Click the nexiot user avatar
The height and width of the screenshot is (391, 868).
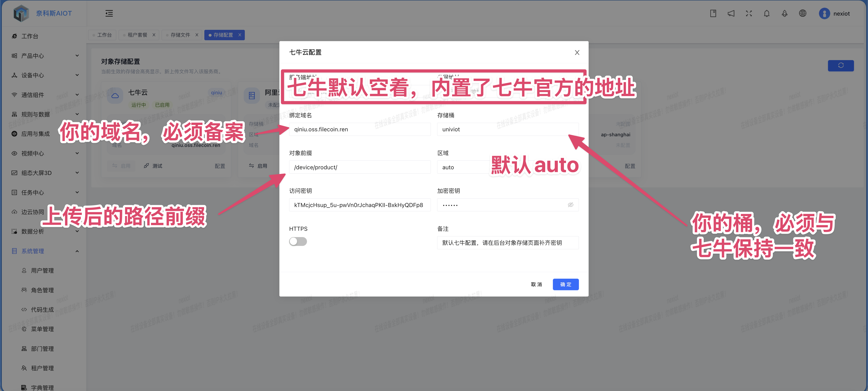824,14
